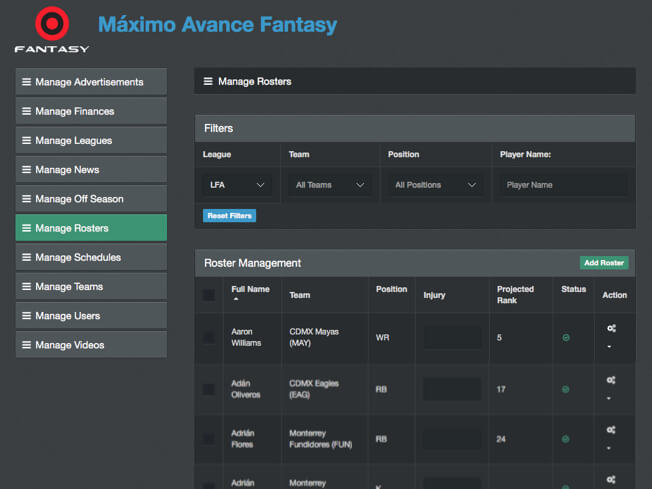Click the Status column header
The width and height of the screenshot is (652, 489).
(x=573, y=289)
